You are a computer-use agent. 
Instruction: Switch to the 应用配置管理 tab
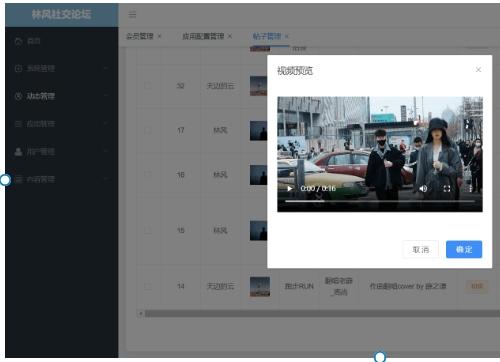pos(203,36)
